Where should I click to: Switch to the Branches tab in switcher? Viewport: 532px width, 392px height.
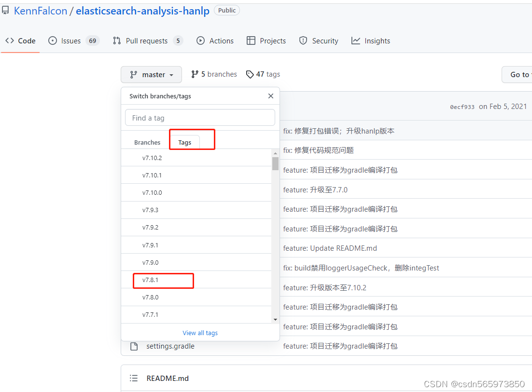147,142
